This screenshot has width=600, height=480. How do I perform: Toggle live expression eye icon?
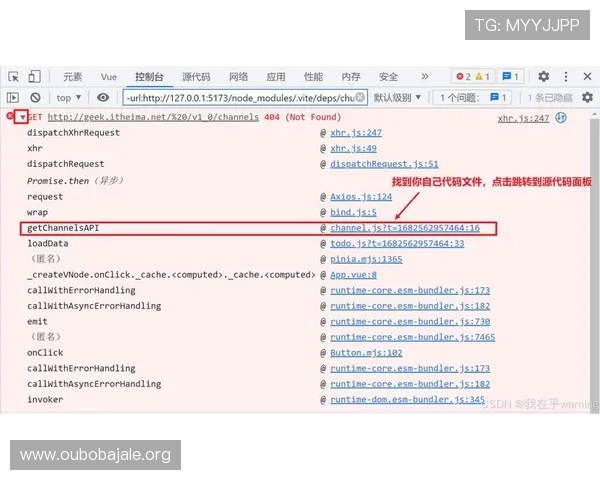[103, 98]
